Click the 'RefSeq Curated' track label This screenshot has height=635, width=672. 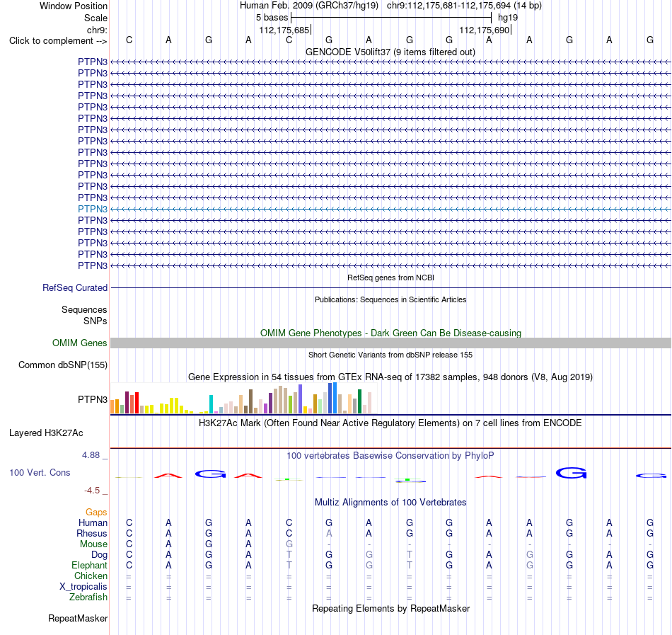pyautogui.click(x=74, y=287)
